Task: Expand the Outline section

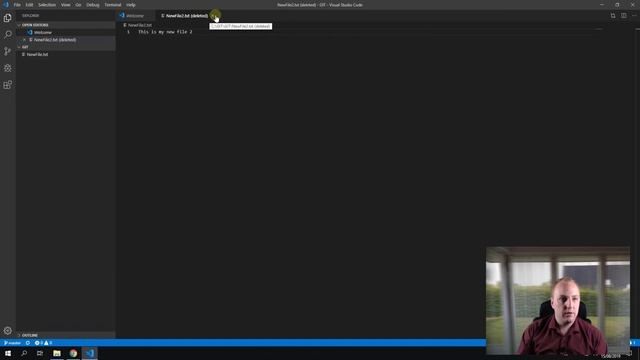Action: pyautogui.click(x=66, y=335)
